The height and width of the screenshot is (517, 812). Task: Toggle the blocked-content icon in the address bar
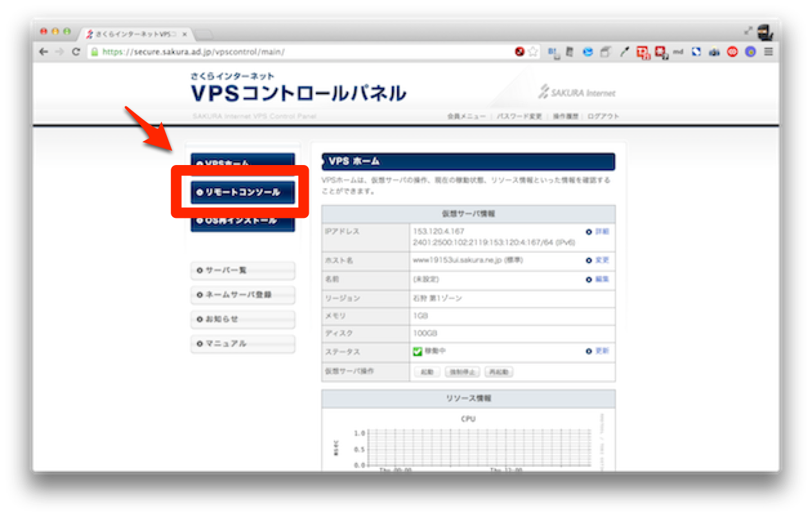point(520,52)
